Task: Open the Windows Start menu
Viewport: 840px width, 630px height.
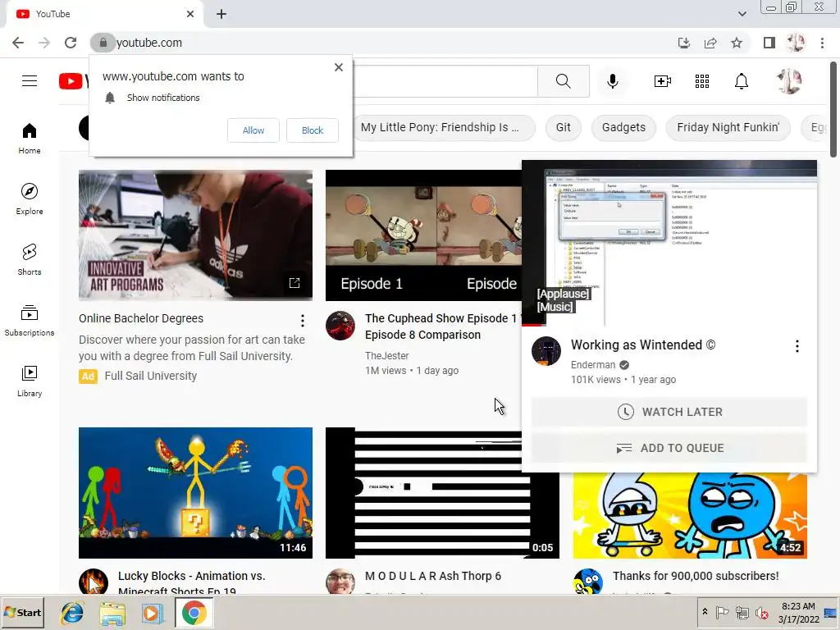Action: (22, 612)
